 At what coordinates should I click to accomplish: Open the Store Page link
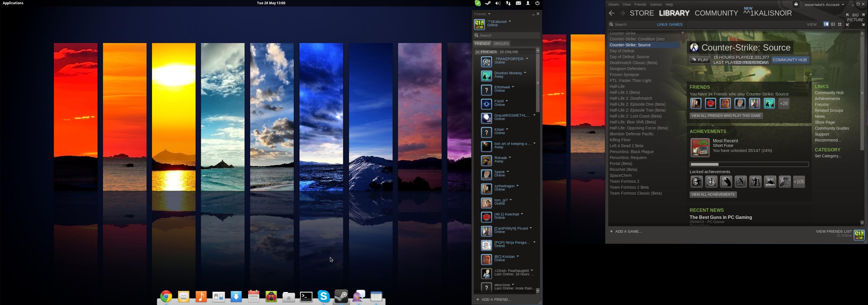click(824, 123)
